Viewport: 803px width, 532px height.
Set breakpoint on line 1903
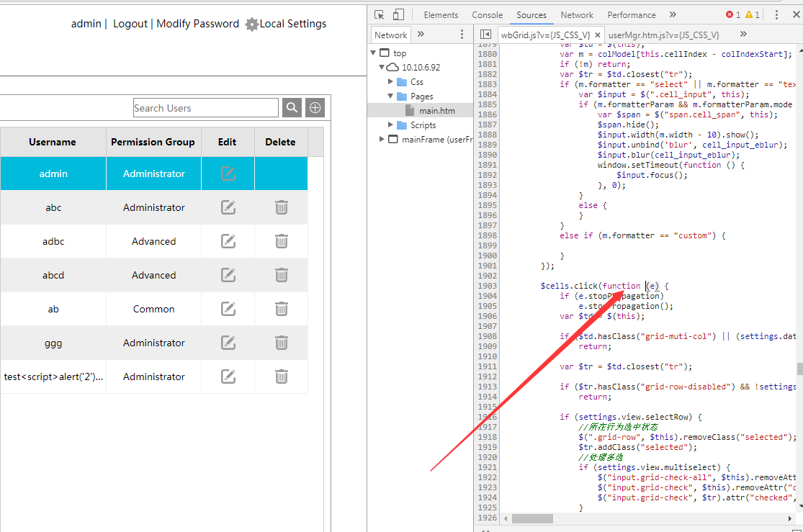click(487, 286)
